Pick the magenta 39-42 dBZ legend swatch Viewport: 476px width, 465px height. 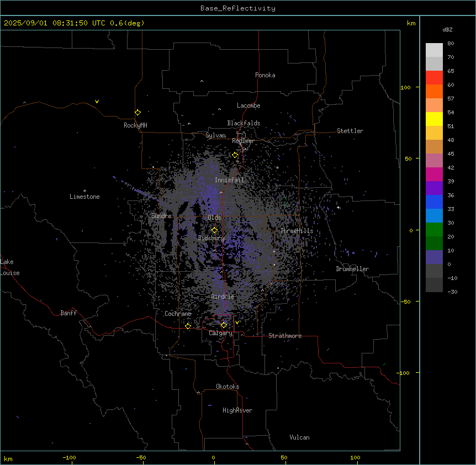click(x=434, y=174)
